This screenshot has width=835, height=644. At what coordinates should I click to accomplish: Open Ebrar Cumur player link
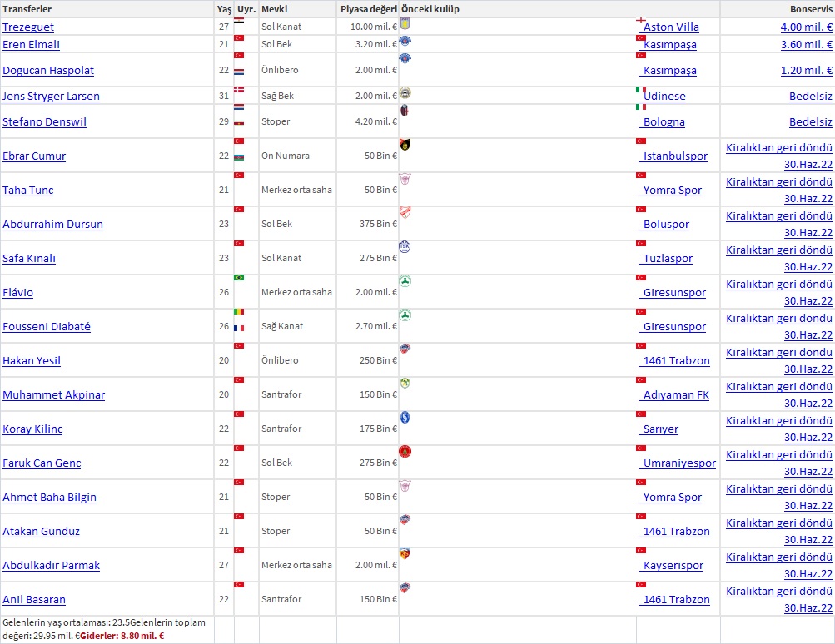click(x=34, y=156)
